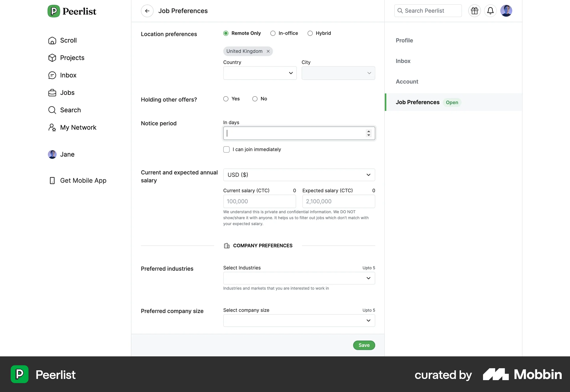The image size is (570, 392).
Task: Open notifications via the bell icon
Action: [490, 11]
